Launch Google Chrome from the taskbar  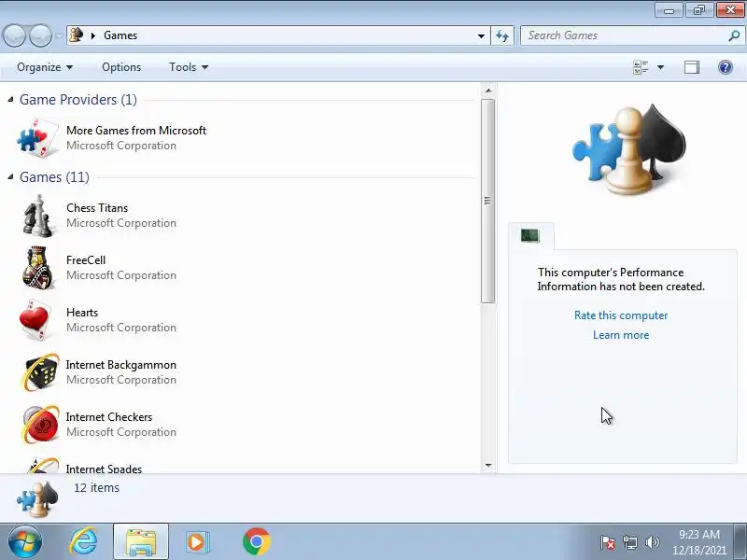tap(256, 541)
